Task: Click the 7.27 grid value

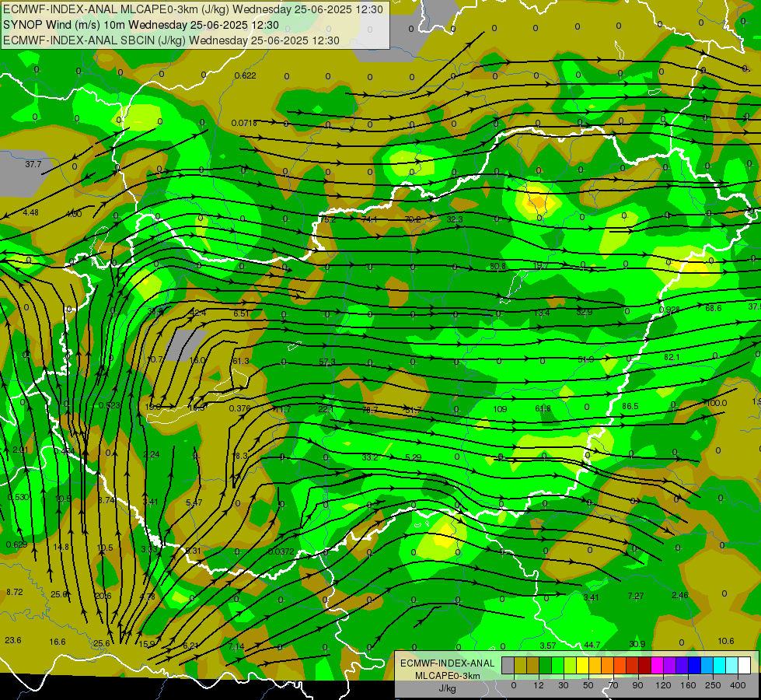Action: click(x=636, y=596)
